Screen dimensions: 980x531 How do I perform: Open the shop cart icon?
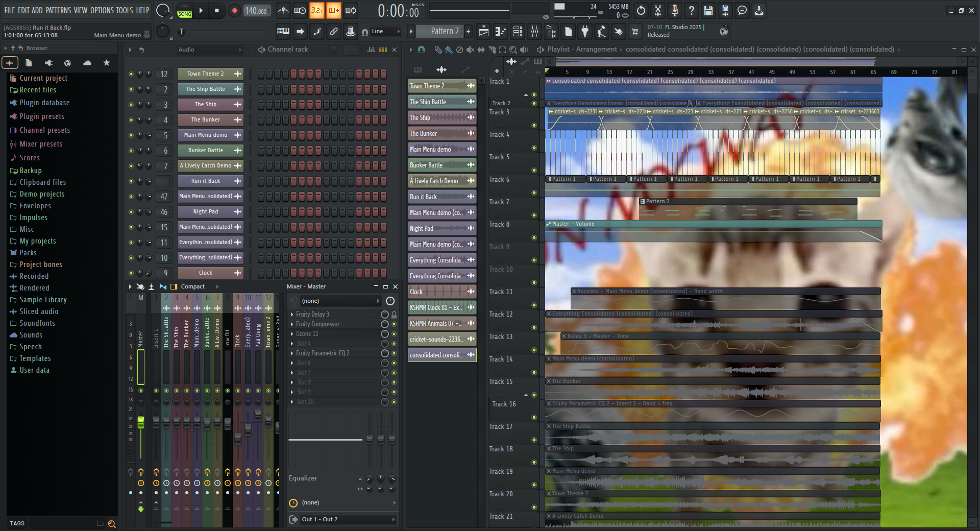tap(635, 32)
